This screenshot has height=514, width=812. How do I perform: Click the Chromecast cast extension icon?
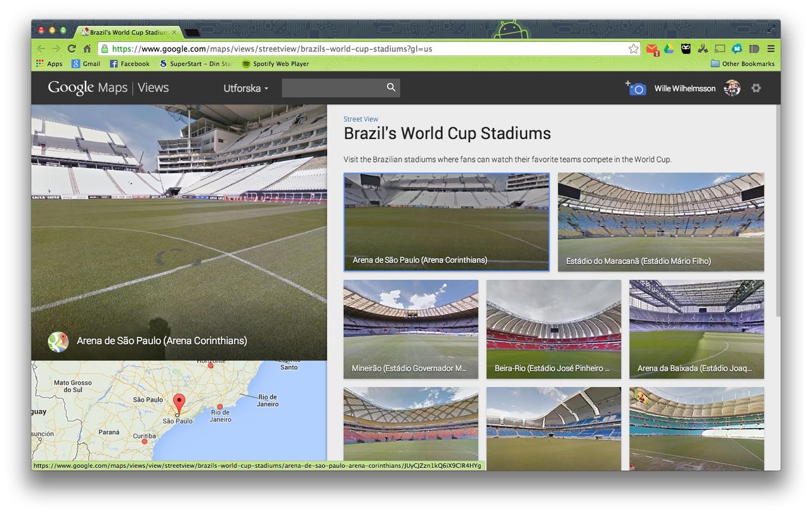click(x=720, y=49)
